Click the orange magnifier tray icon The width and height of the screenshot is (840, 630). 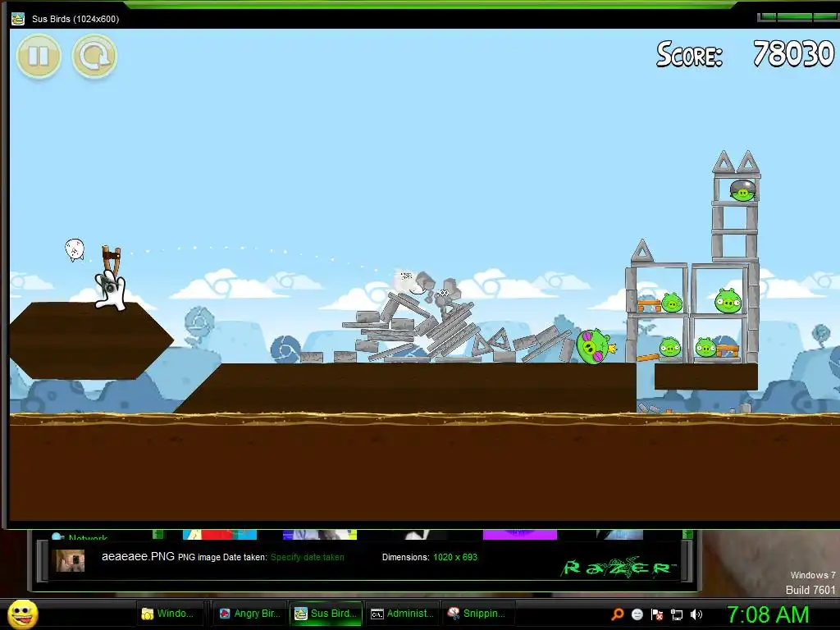[x=618, y=614]
